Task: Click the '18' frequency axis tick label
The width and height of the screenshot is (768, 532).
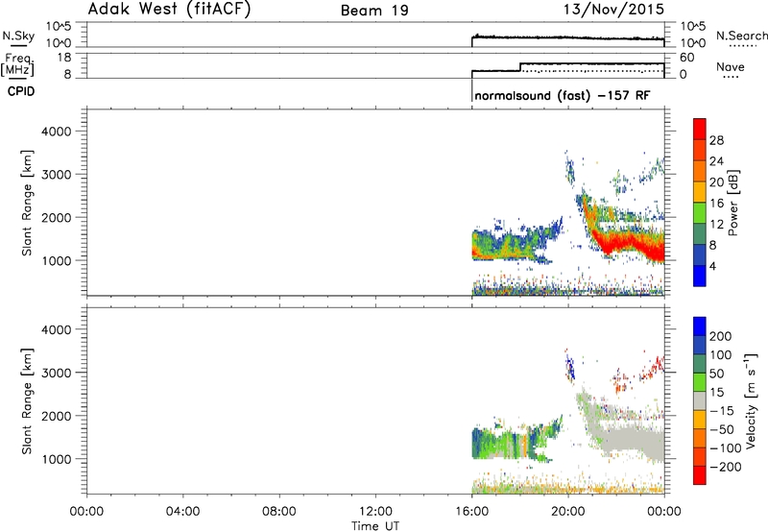Action: click(x=64, y=58)
